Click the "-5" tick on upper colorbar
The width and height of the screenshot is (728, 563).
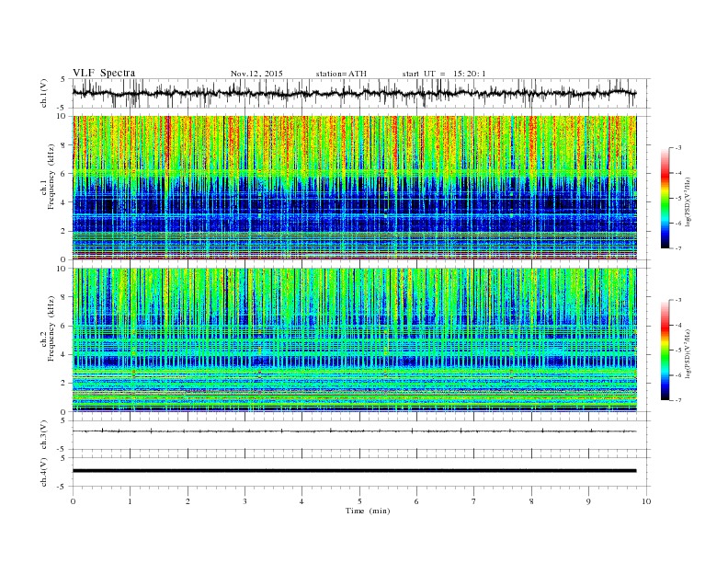(678, 199)
